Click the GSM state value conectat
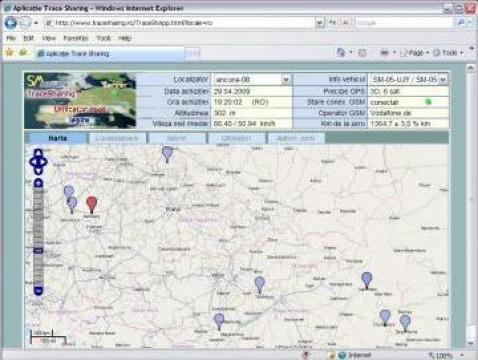 click(x=384, y=102)
